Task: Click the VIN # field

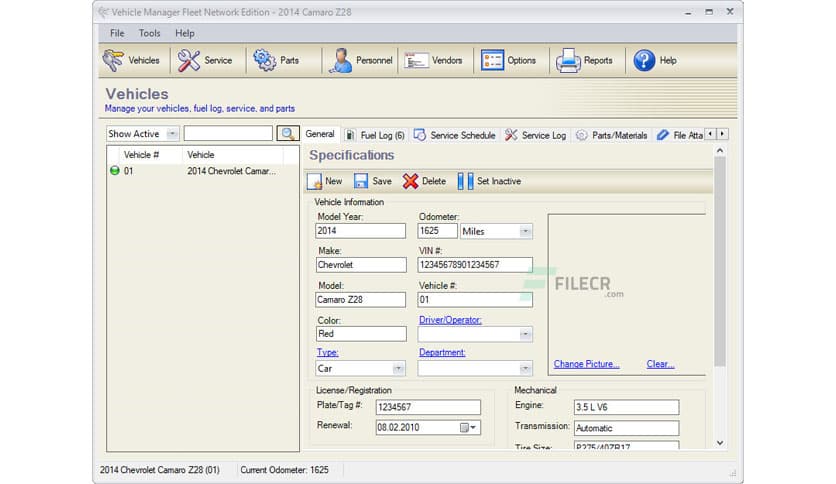Action: coord(475,265)
